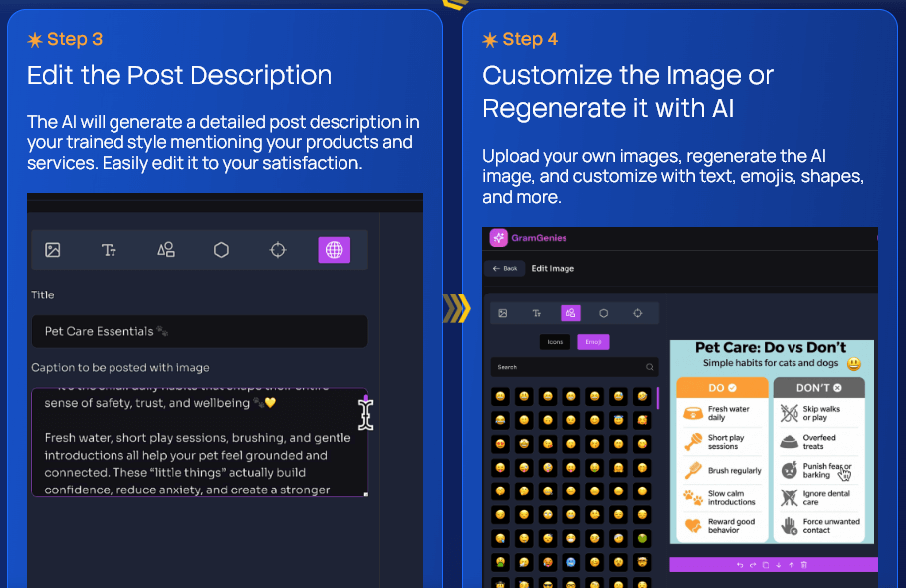Click the Pet Care Essentials title field
The image size is (906, 588).
pyautogui.click(x=199, y=331)
